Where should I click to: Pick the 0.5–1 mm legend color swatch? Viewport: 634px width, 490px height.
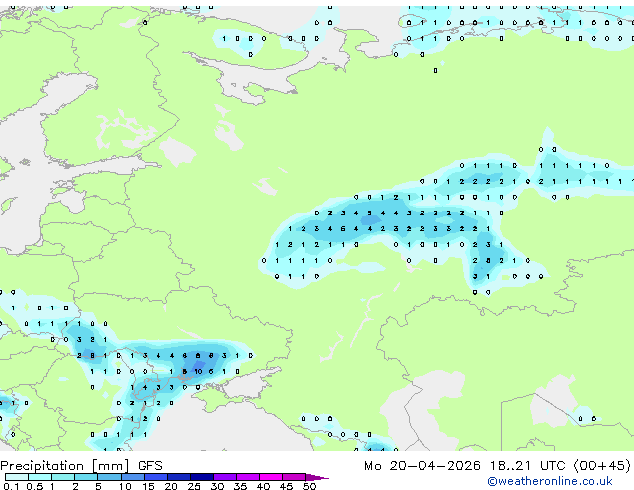(40, 477)
